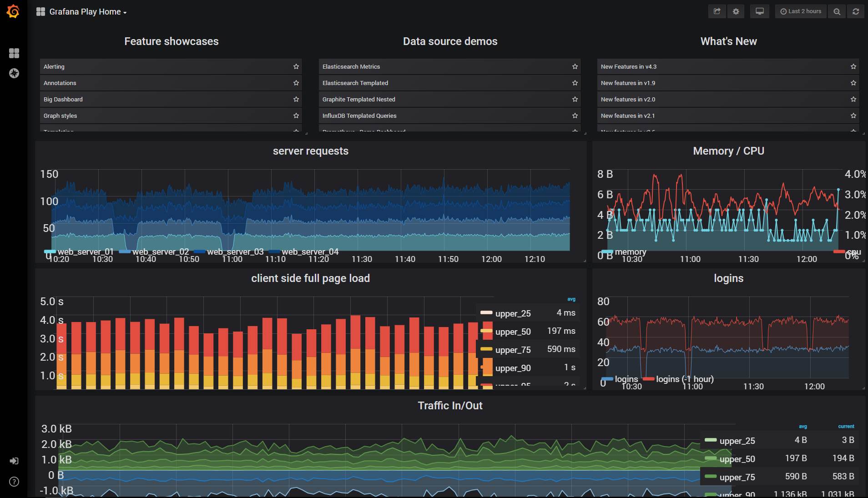Viewport: 868px width, 498px height.
Task: Star the Elasticsearch Templated dashboard
Action: 575,83
